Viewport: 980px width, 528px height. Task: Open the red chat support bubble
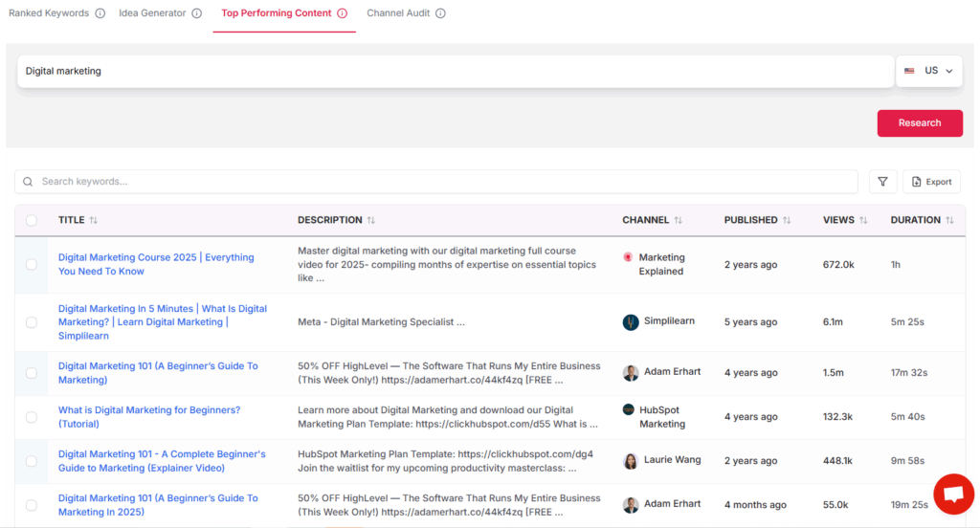pos(954,495)
